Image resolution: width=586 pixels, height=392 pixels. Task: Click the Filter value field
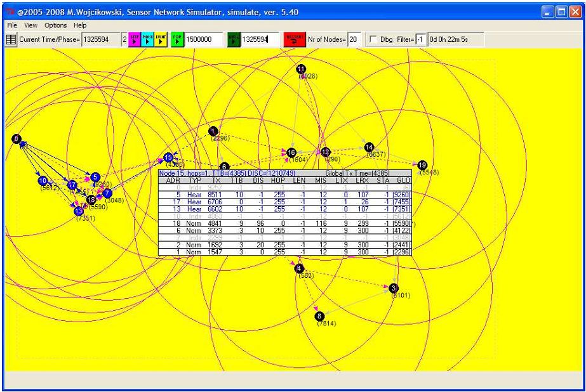[420, 39]
